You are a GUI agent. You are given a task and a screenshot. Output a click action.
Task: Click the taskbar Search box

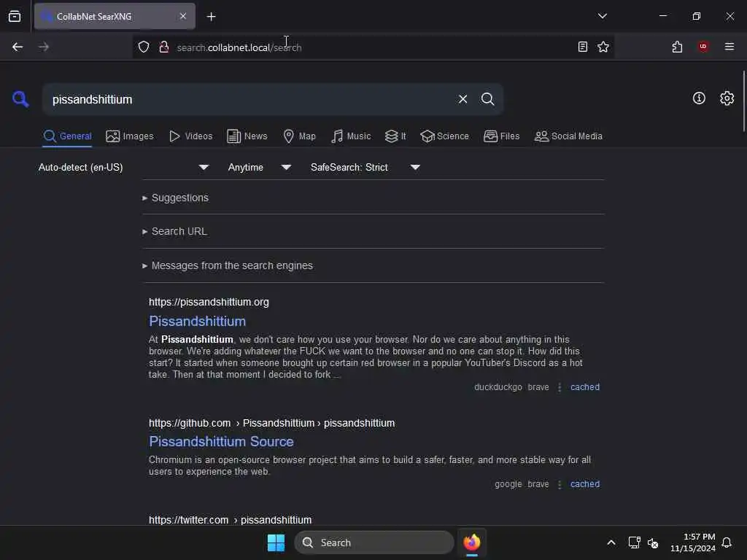(x=374, y=542)
